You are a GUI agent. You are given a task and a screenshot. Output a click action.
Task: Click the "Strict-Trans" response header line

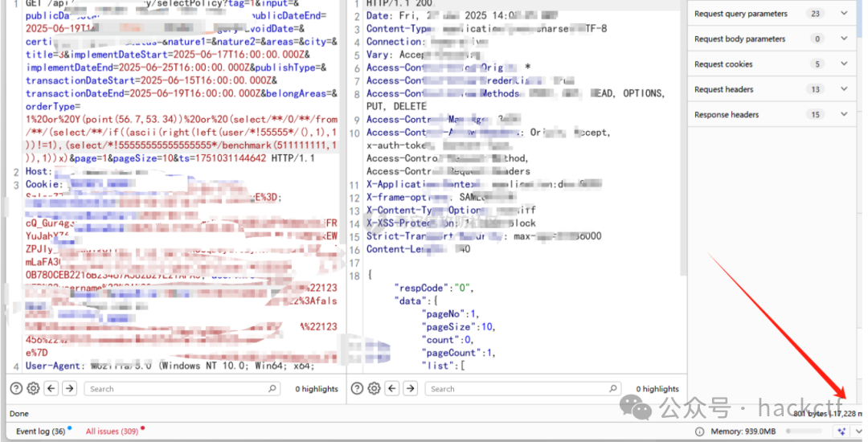click(x=484, y=236)
